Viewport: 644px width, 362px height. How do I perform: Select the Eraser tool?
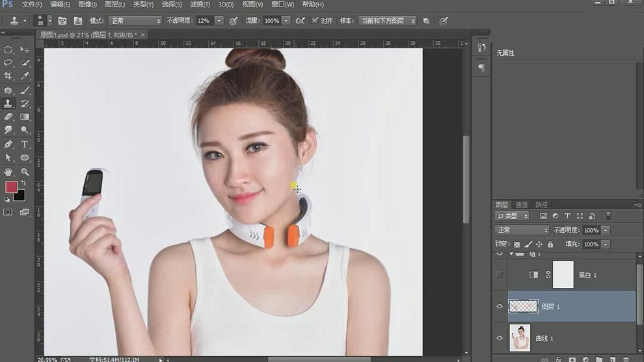(8, 117)
